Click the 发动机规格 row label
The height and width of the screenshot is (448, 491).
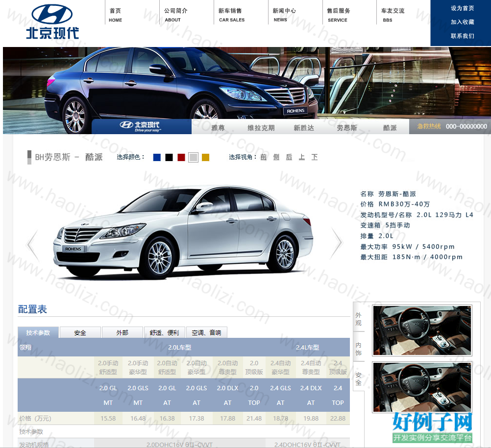(x=34, y=445)
